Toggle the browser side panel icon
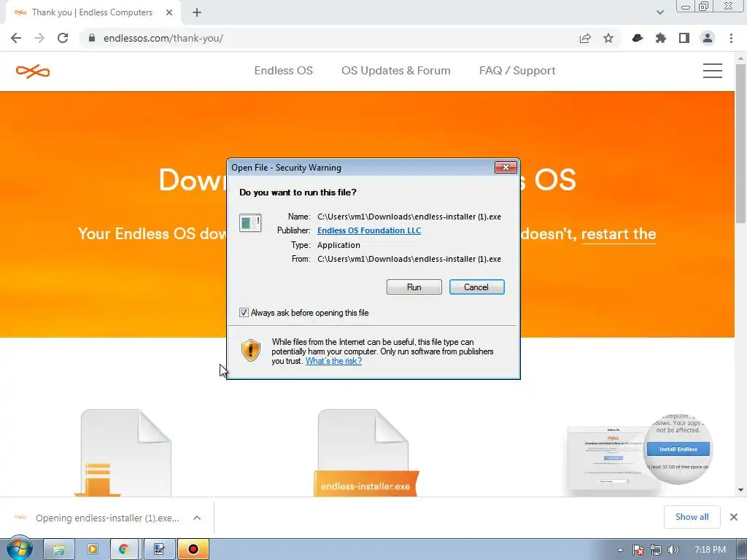The width and height of the screenshot is (747, 560). [x=684, y=38]
